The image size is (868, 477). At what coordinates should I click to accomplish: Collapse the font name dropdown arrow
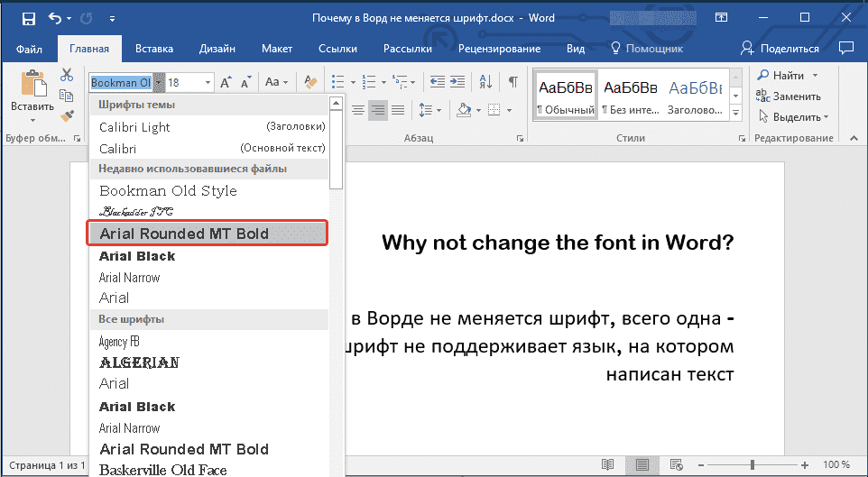tap(158, 82)
